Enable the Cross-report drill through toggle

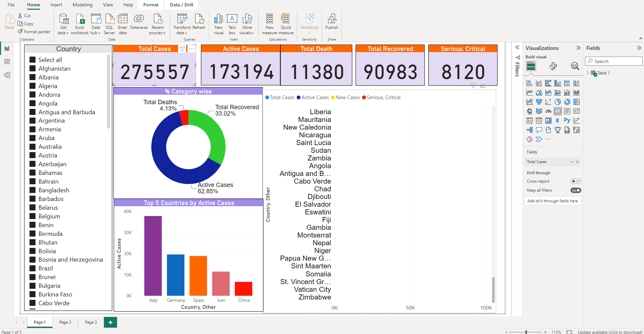576,181
